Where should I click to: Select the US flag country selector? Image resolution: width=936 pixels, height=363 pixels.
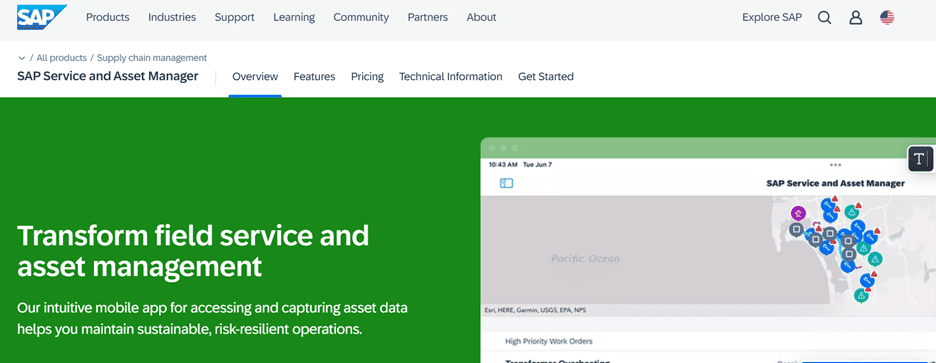point(887,17)
